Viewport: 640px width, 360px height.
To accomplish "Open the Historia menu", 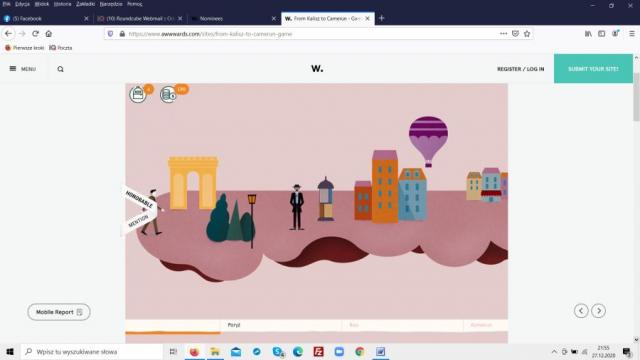I will [x=62, y=4].
